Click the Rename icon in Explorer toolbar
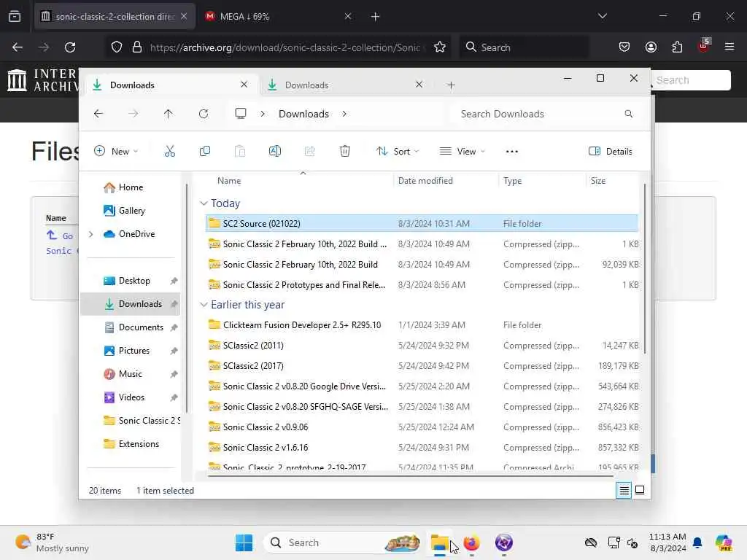 275,152
